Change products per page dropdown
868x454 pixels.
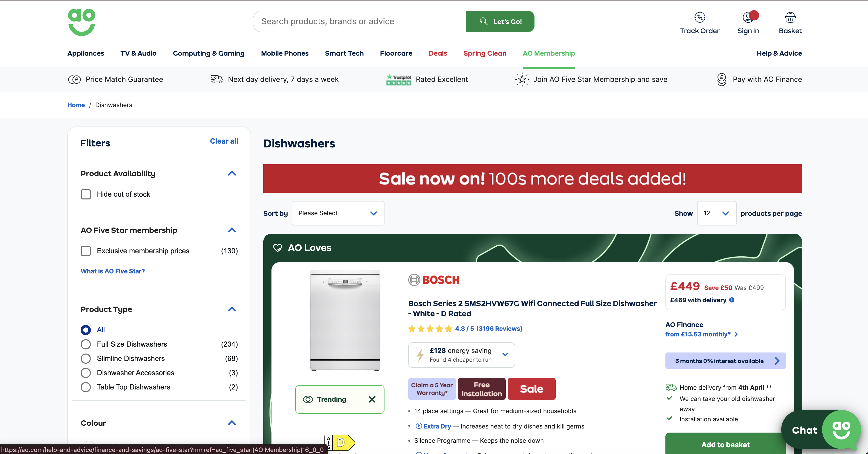(716, 213)
